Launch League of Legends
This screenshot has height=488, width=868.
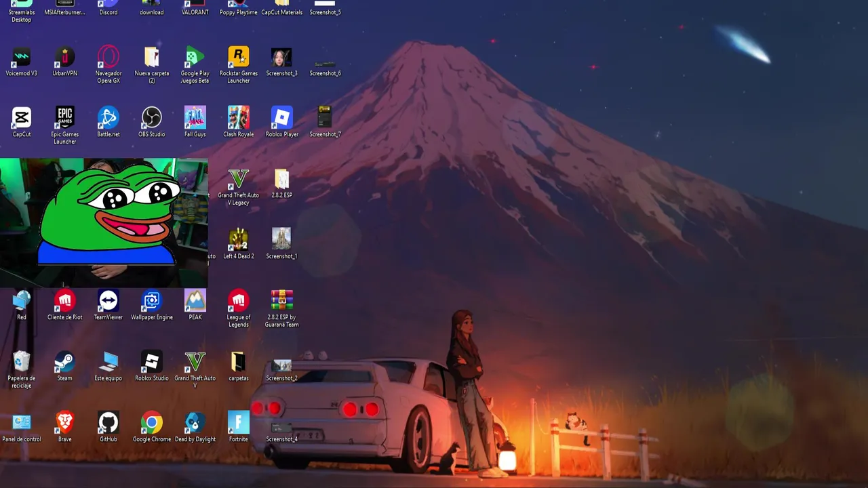click(239, 308)
